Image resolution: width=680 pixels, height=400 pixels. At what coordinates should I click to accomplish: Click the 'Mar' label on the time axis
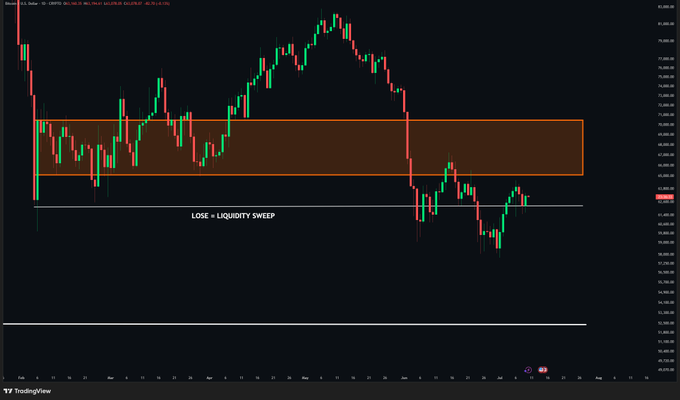point(111,378)
